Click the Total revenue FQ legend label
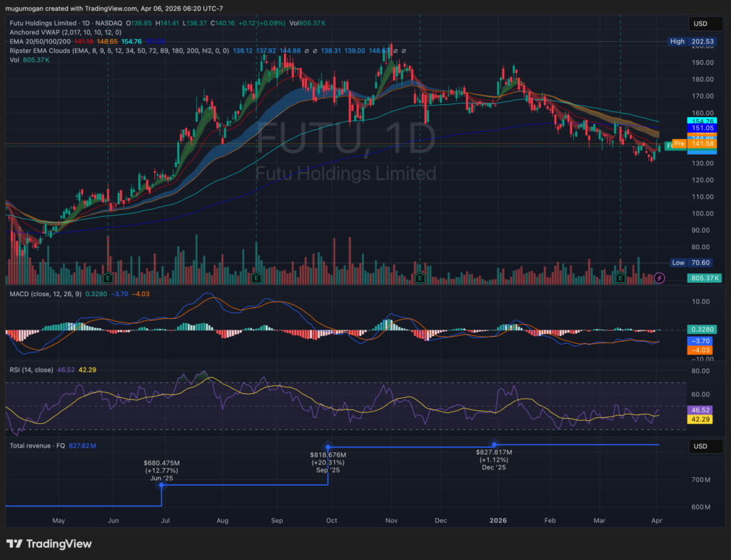Image resolution: width=731 pixels, height=560 pixels. [37, 446]
